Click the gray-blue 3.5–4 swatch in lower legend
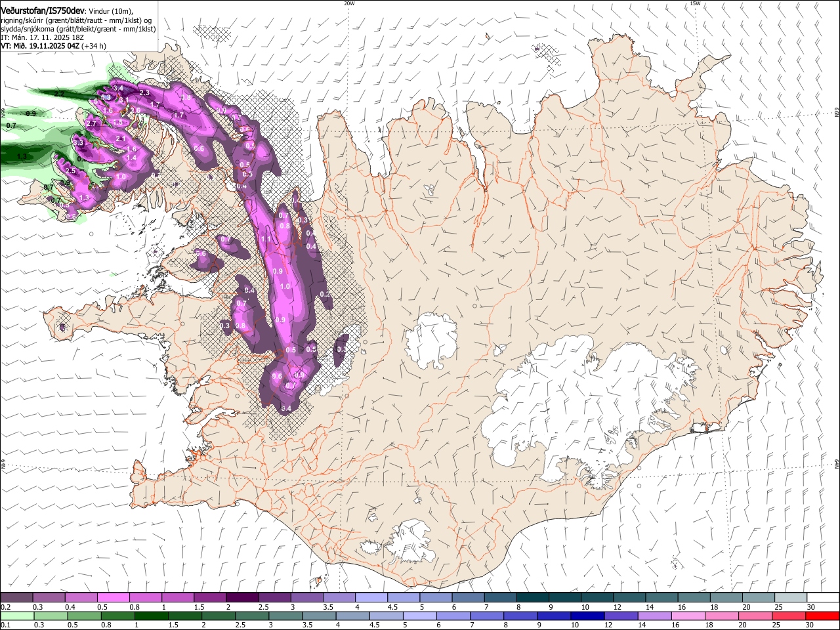Image resolution: width=840 pixels, height=630 pixels. 319,616
